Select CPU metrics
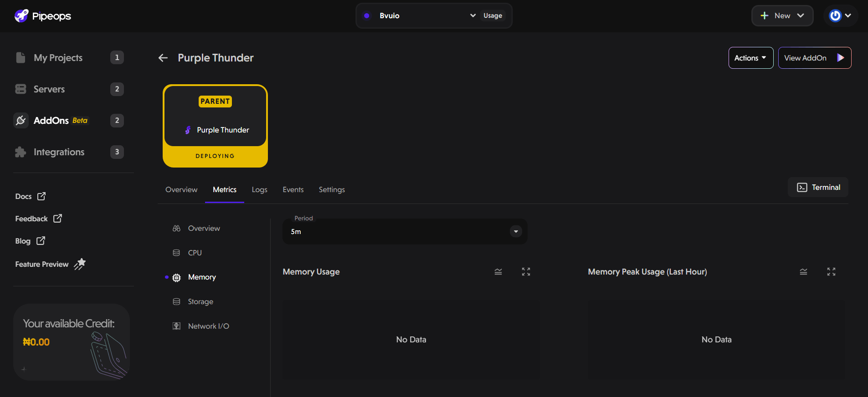The width and height of the screenshot is (868, 397). click(187, 253)
